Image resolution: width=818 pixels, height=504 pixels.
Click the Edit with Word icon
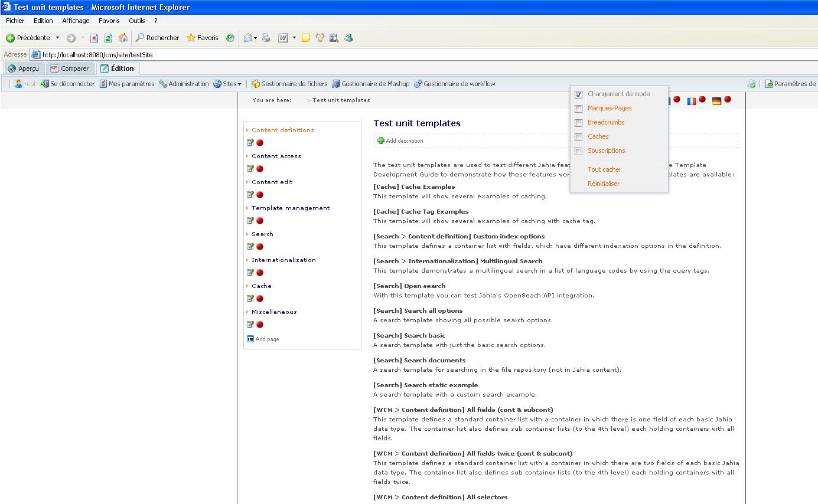(x=283, y=38)
